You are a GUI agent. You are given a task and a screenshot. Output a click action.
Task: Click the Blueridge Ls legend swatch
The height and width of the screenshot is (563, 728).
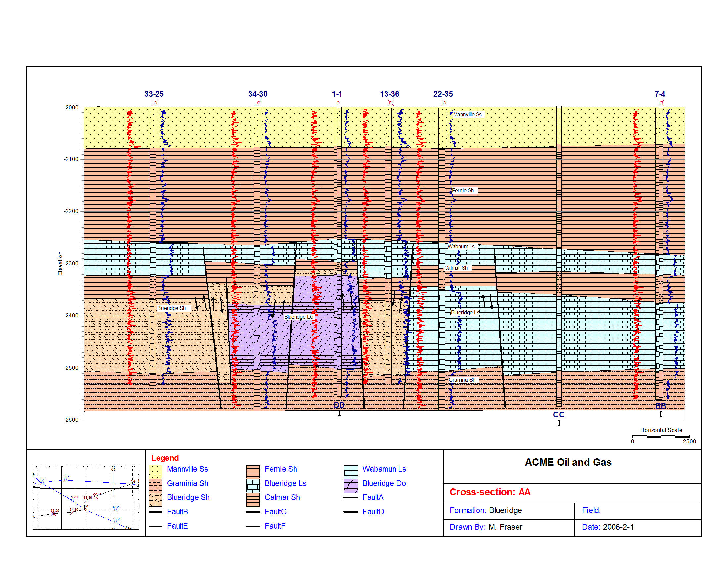click(x=253, y=485)
